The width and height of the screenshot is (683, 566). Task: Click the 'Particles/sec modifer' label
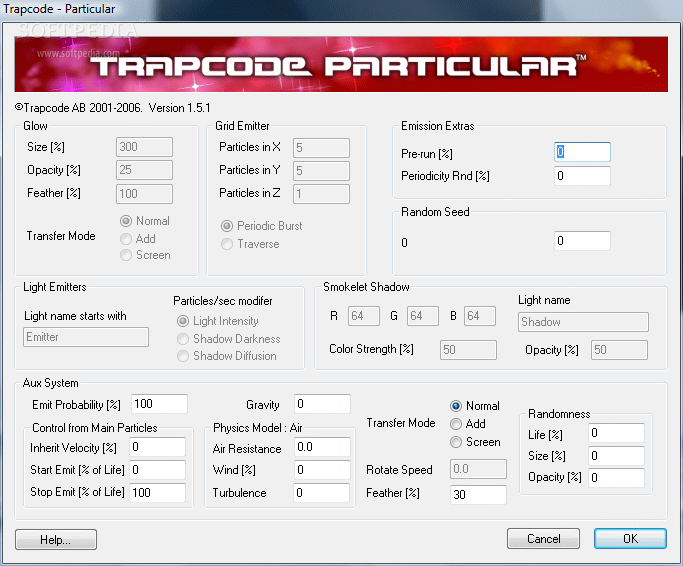coord(223,301)
